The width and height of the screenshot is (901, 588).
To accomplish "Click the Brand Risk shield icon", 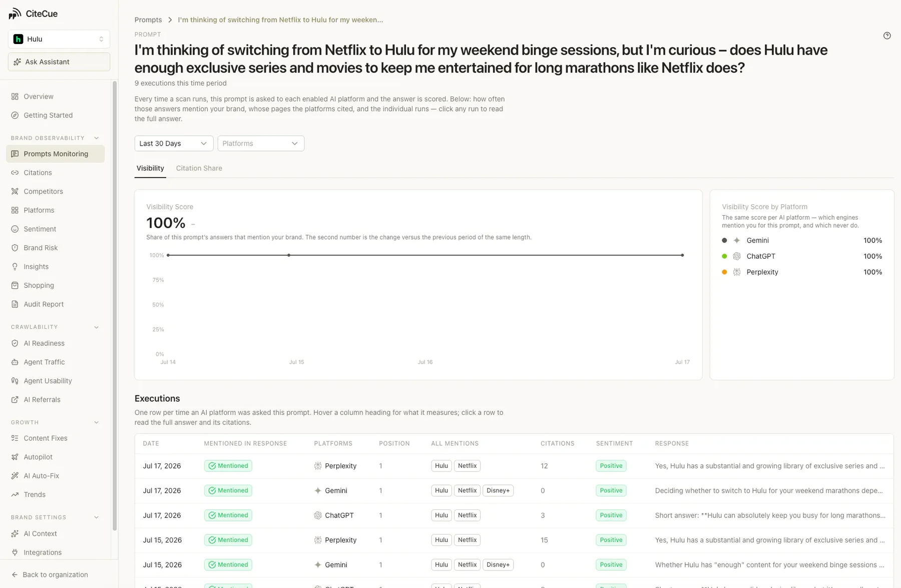I will [15, 248].
